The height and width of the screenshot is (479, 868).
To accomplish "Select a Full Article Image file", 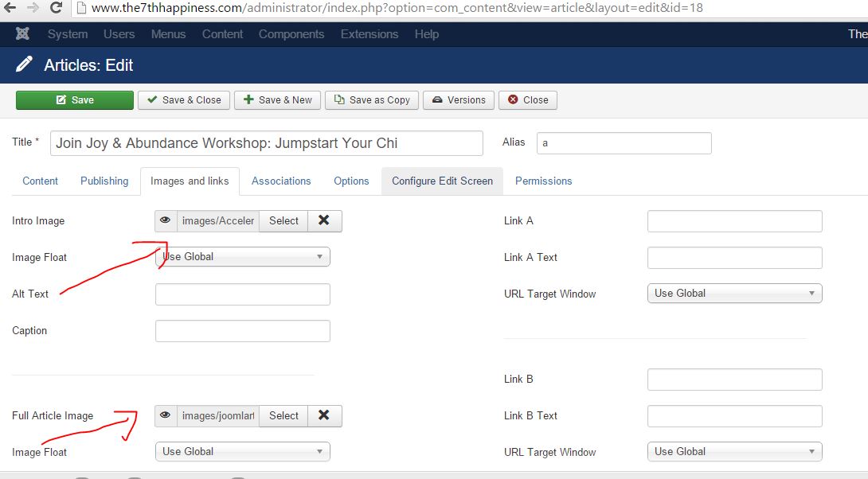I will click(x=283, y=415).
